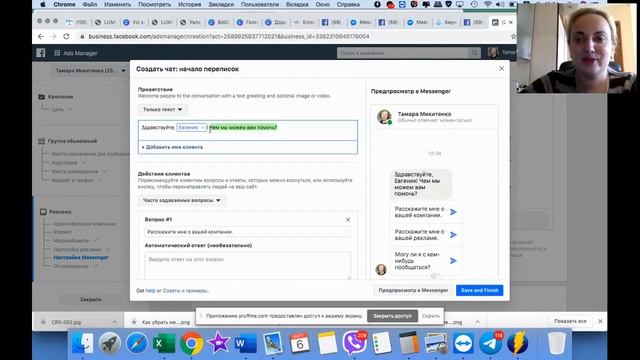Open Excel in the dock
The image size is (640, 360).
coord(164,343)
